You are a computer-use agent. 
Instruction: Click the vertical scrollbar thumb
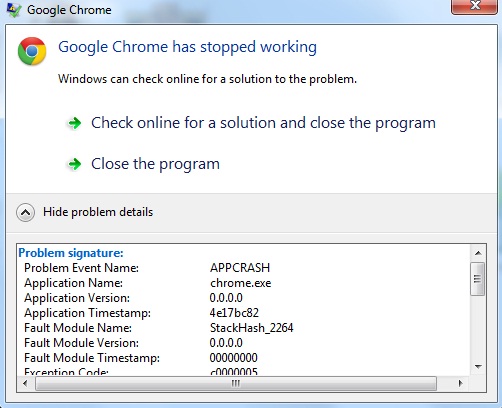pos(478,279)
